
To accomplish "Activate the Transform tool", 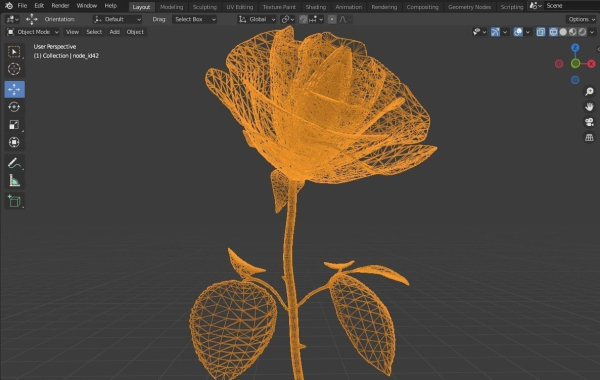I will (x=15, y=142).
